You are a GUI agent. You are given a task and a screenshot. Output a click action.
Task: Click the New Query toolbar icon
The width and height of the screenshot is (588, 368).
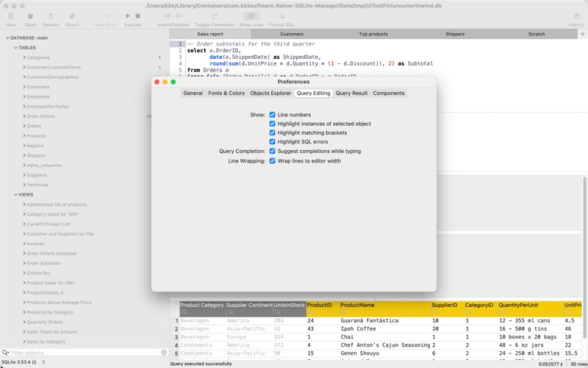coord(107,16)
